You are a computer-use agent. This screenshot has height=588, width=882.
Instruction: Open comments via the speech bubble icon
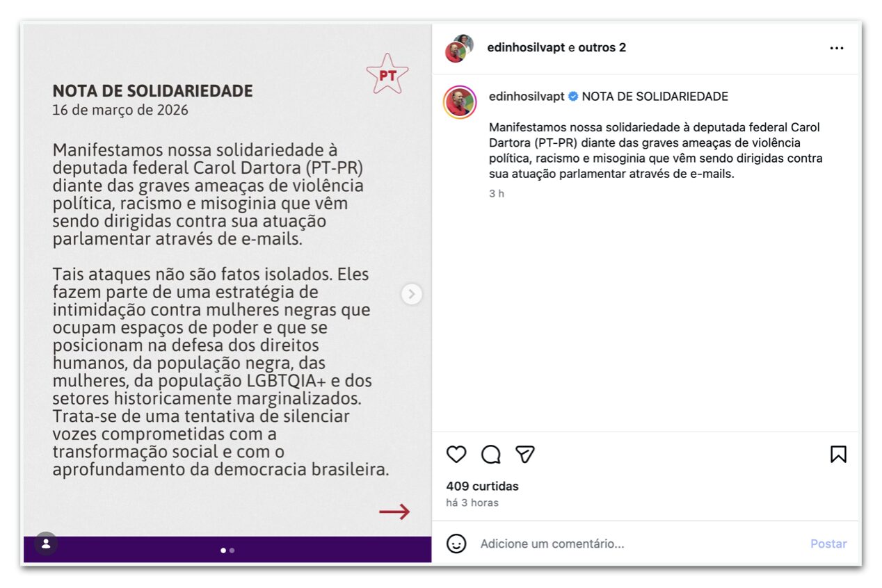click(491, 455)
